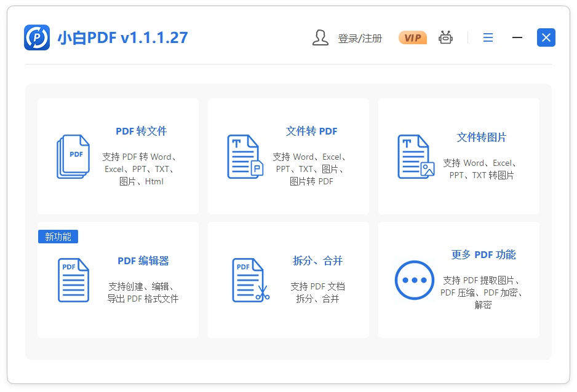
Task: Open the user profile icon
Action: pyautogui.click(x=320, y=37)
